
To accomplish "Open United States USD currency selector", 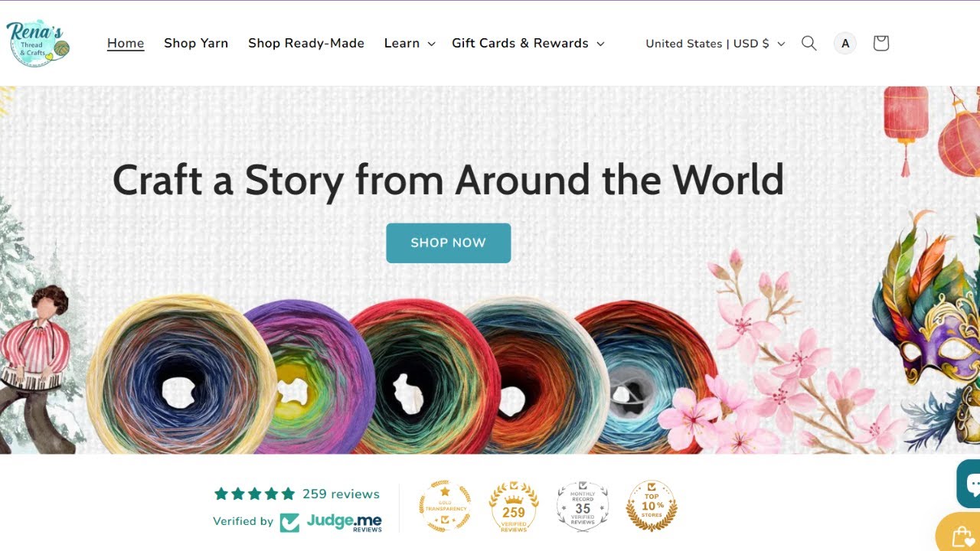I will pyautogui.click(x=715, y=44).
